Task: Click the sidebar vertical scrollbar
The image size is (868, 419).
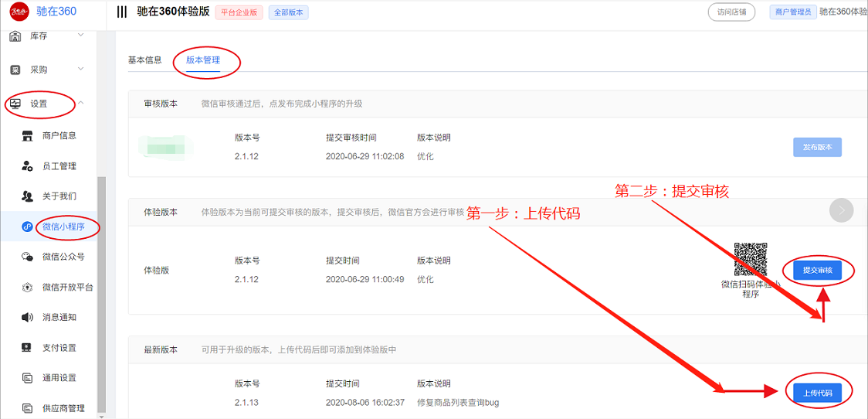Action: (x=100, y=294)
